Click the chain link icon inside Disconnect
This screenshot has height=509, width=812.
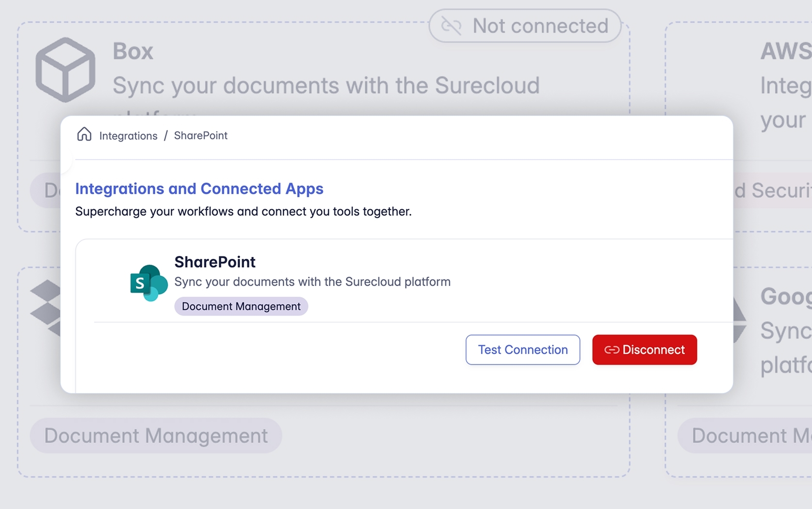(611, 350)
